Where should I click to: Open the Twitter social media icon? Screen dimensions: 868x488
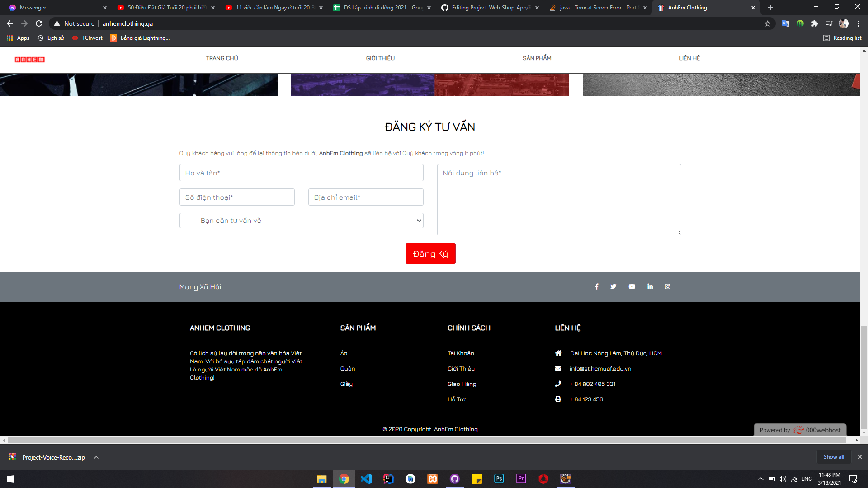pyautogui.click(x=613, y=286)
